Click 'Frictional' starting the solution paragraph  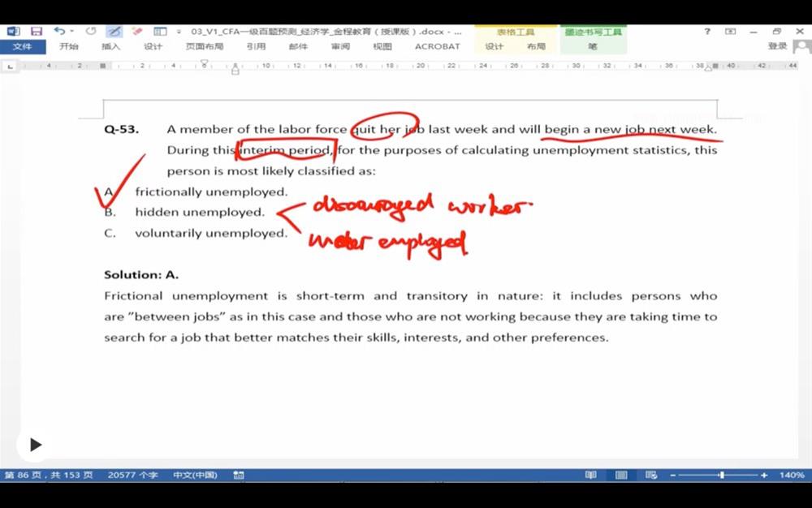133,296
